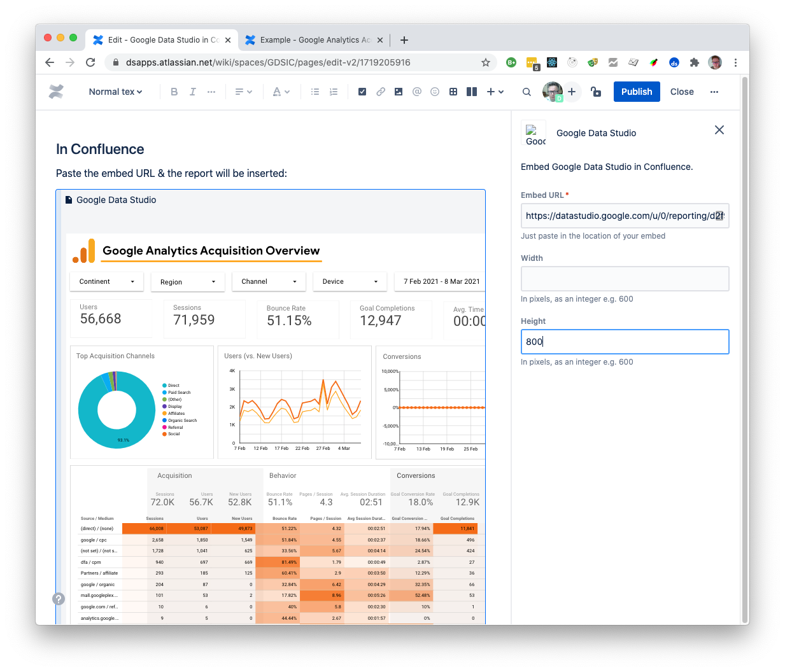
Task: Toggle the page restrictions lock icon
Action: 596,92
